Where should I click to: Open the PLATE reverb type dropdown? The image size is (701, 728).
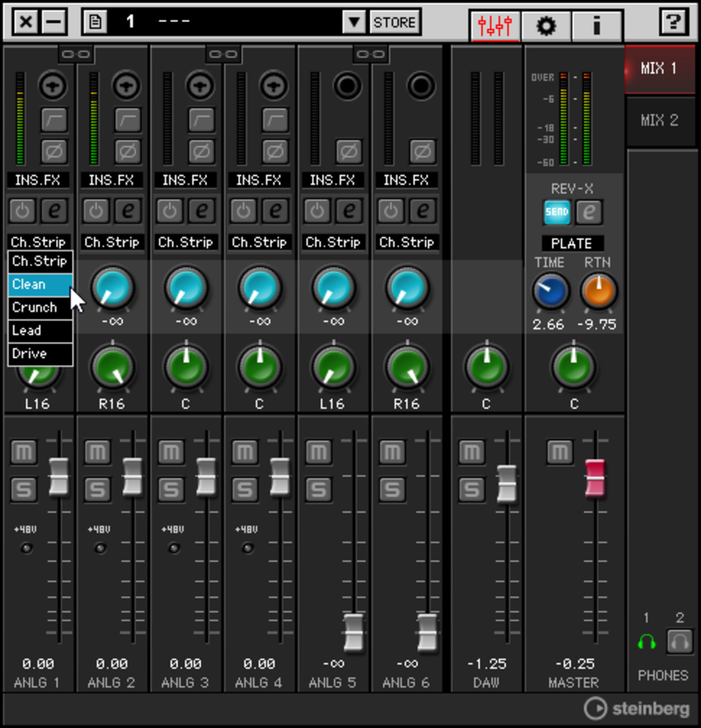point(572,244)
